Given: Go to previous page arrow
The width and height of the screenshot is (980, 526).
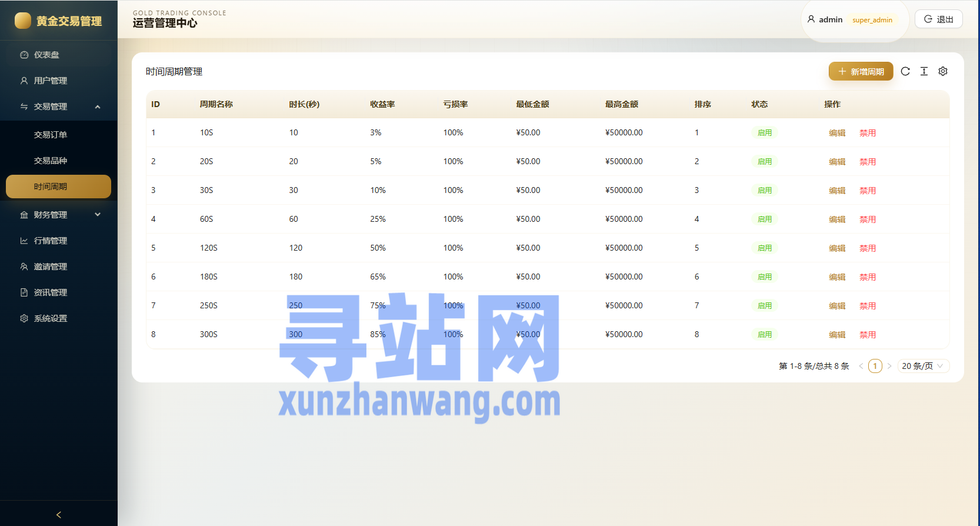Looking at the screenshot, I should point(861,366).
